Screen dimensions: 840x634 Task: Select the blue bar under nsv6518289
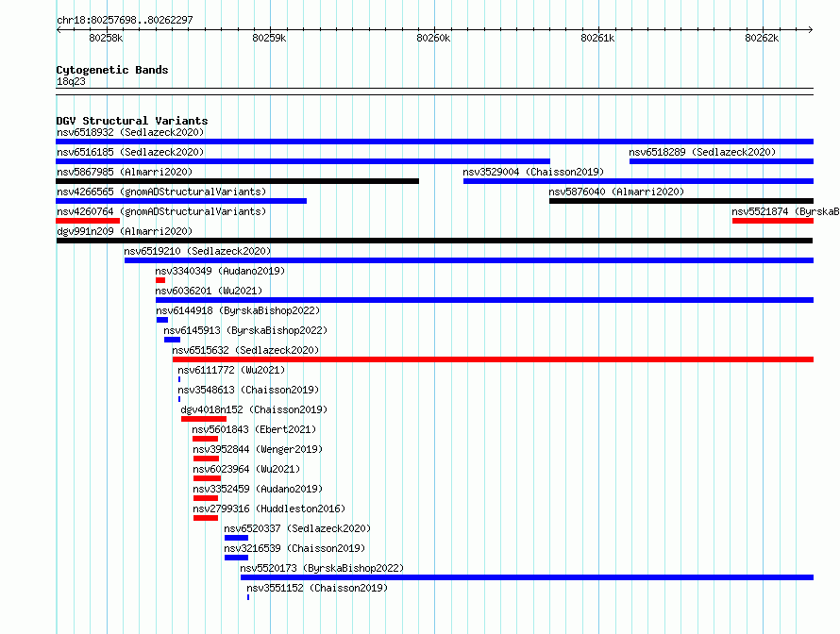click(722, 161)
